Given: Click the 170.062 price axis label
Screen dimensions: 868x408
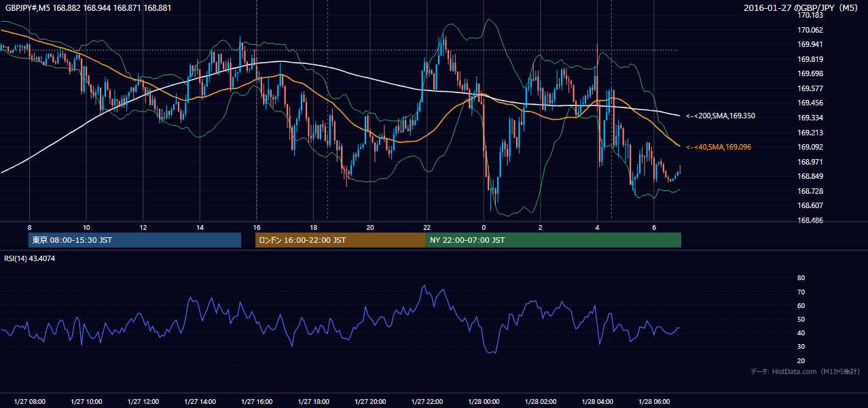Looking at the screenshot, I should 810,30.
